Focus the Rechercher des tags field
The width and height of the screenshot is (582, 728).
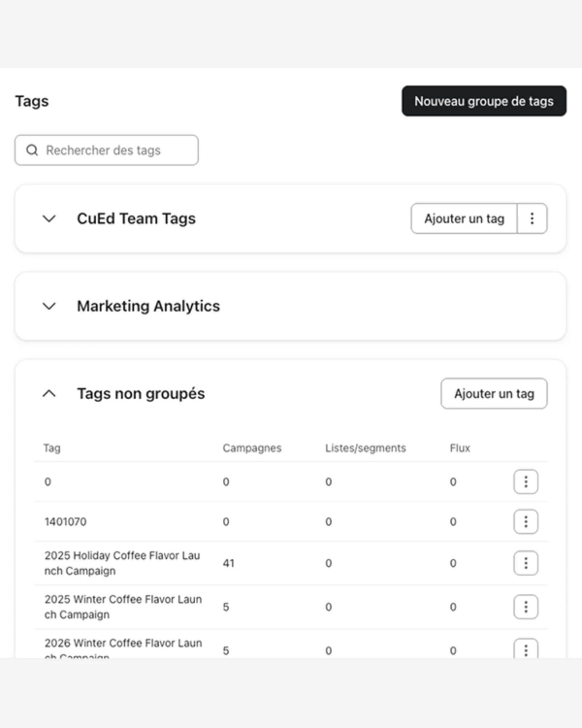107,150
